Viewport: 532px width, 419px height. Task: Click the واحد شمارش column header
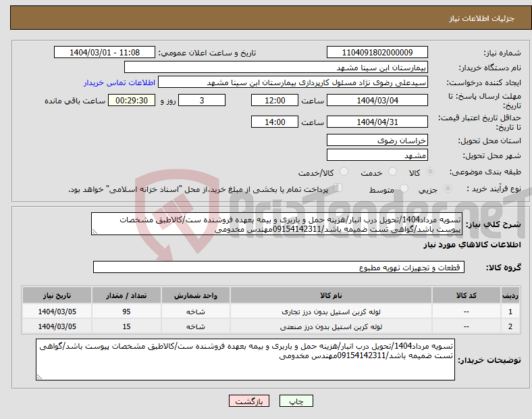(x=195, y=295)
